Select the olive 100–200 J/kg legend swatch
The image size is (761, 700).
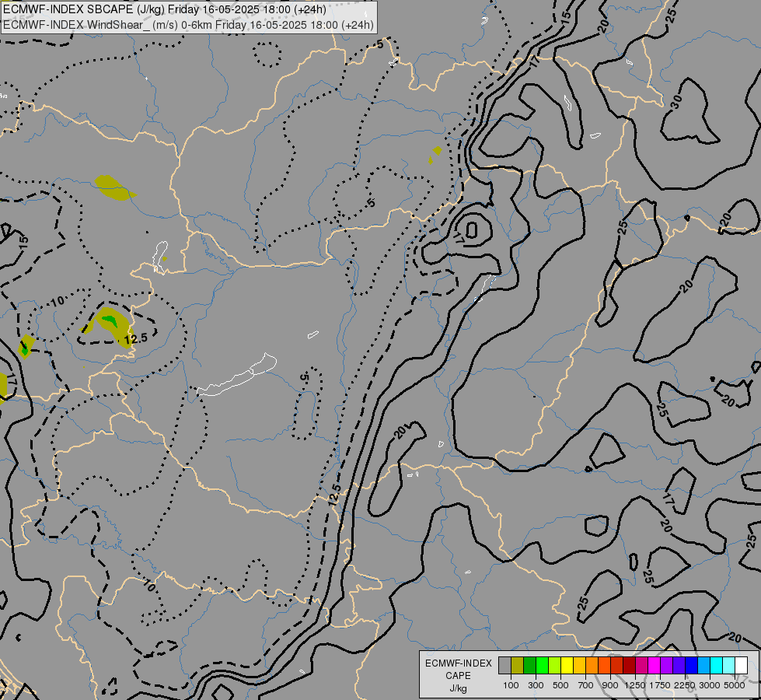coord(518,665)
